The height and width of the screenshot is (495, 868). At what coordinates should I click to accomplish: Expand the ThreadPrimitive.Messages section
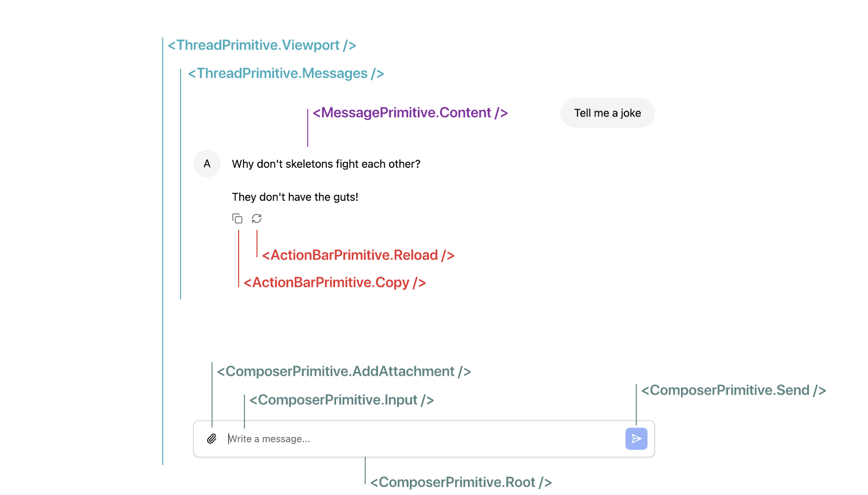click(285, 73)
